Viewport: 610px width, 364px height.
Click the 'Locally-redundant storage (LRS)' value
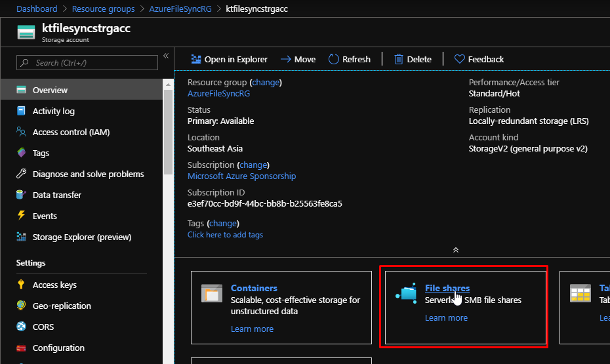coord(528,121)
